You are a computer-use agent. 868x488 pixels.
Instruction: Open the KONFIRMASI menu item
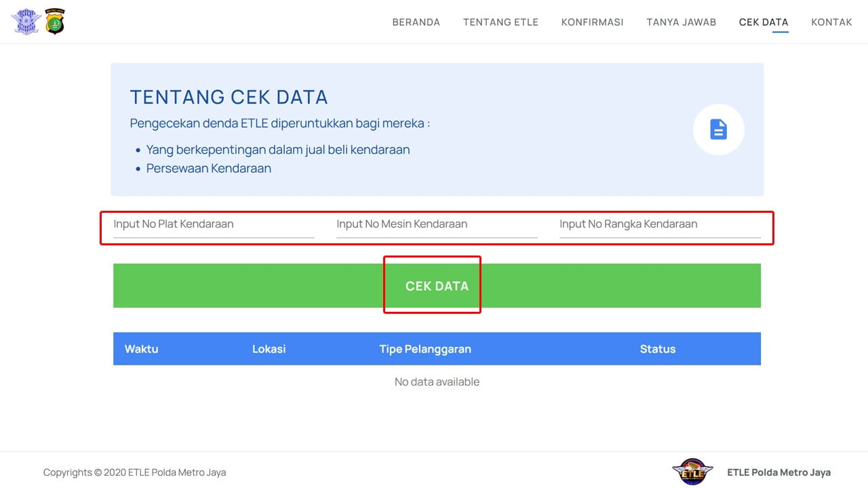point(593,22)
